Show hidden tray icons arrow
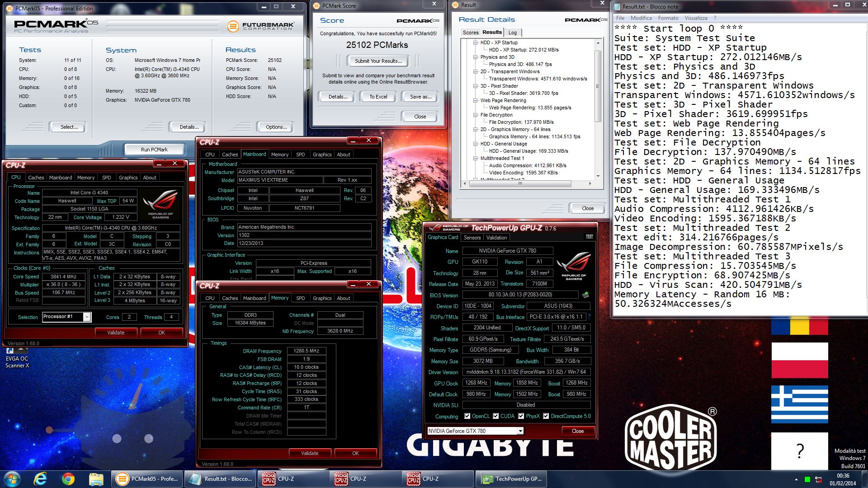Image resolution: width=868 pixels, height=488 pixels. [x=796, y=479]
